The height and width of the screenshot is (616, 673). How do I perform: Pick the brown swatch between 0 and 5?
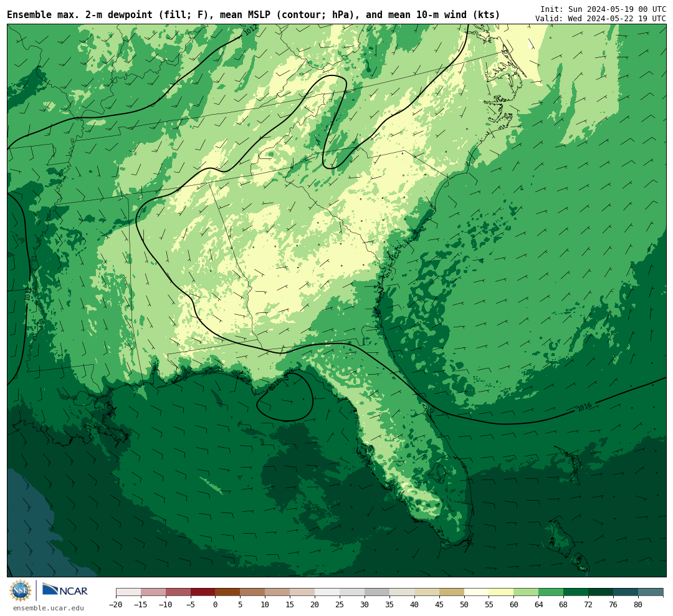(228, 592)
